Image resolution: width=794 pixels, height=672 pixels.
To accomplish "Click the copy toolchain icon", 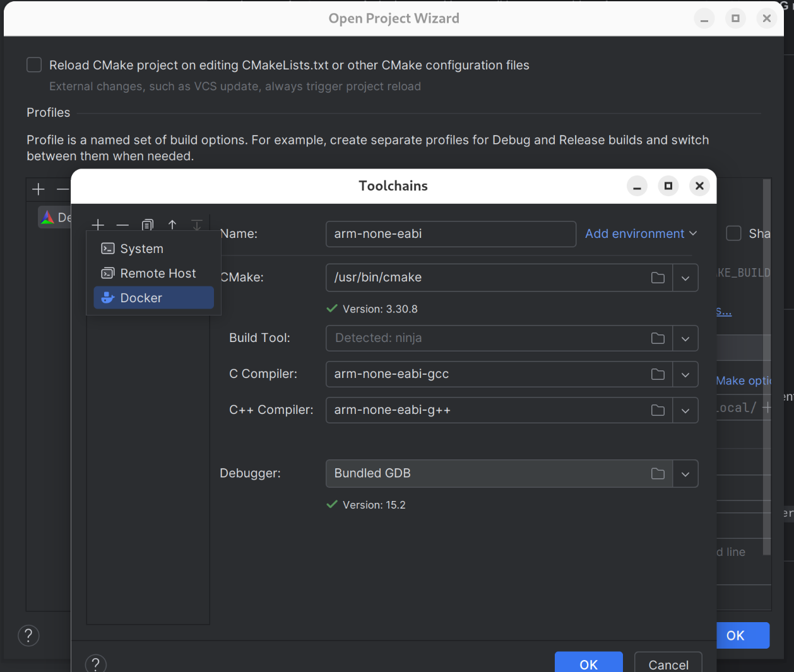I will point(148,225).
